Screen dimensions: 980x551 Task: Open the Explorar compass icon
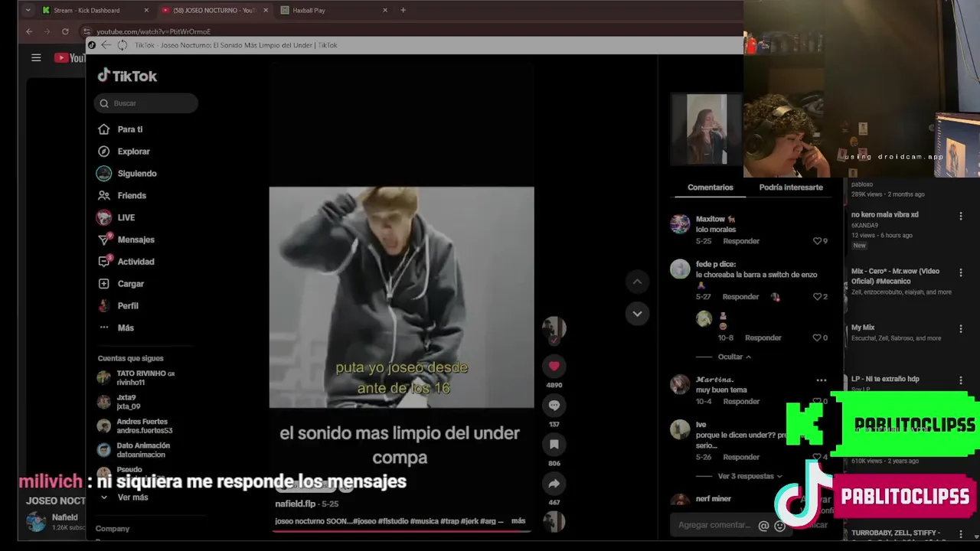pyautogui.click(x=104, y=152)
